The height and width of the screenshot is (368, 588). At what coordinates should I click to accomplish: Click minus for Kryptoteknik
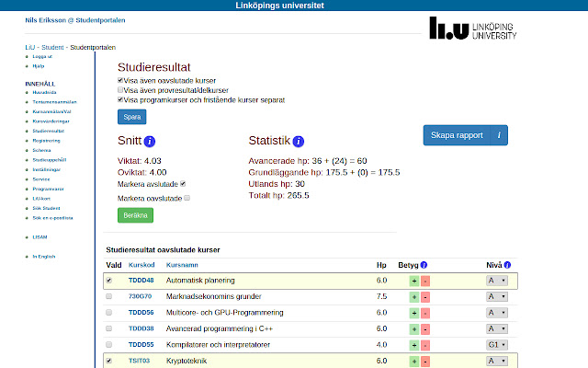(x=425, y=362)
